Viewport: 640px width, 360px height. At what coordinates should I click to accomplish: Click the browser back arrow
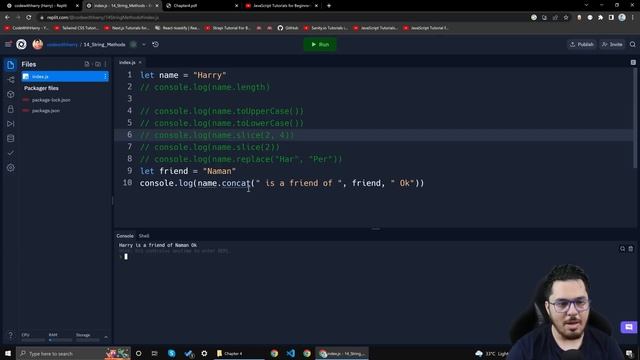click(7, 18)
